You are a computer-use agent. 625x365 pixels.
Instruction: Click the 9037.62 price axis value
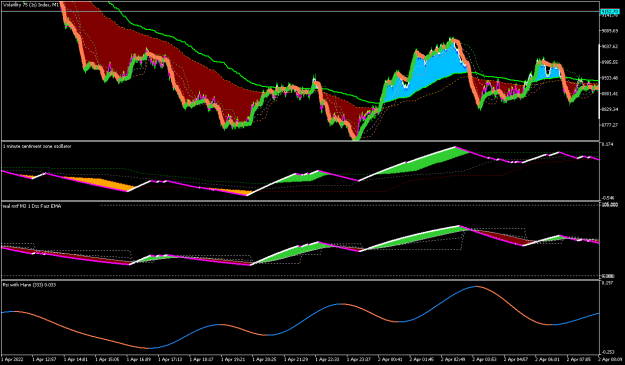610,46
